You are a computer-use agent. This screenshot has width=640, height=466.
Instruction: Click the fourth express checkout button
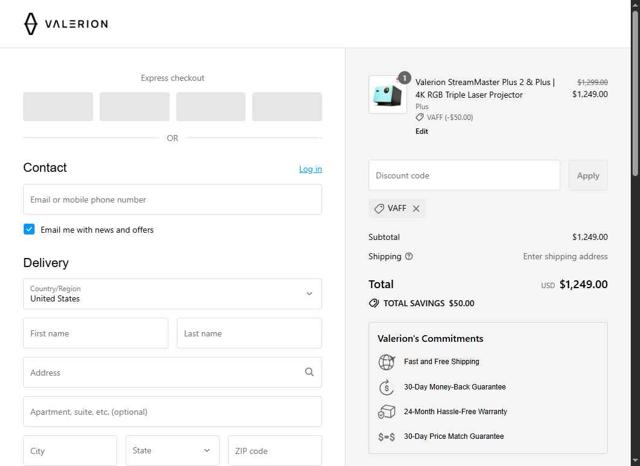287,107
